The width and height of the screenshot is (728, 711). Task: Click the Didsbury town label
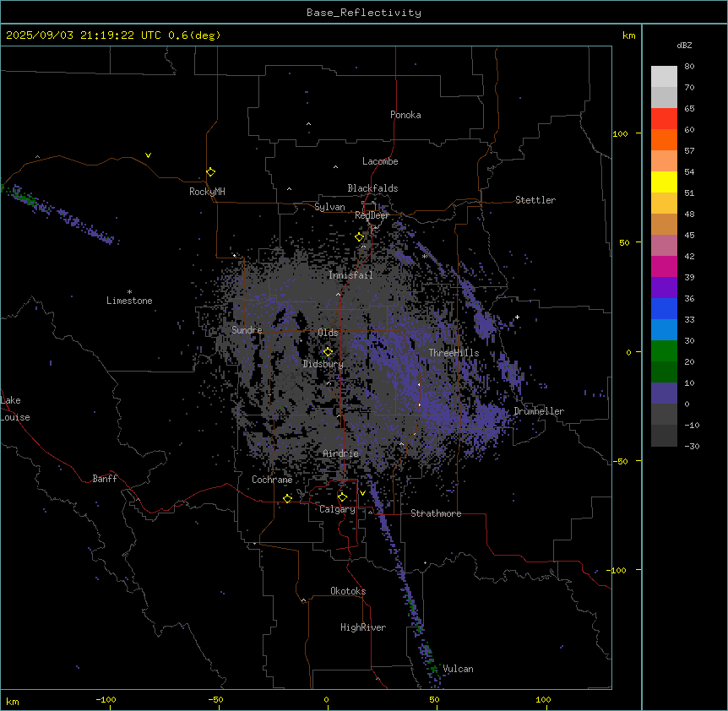click(x=323, y=364)
